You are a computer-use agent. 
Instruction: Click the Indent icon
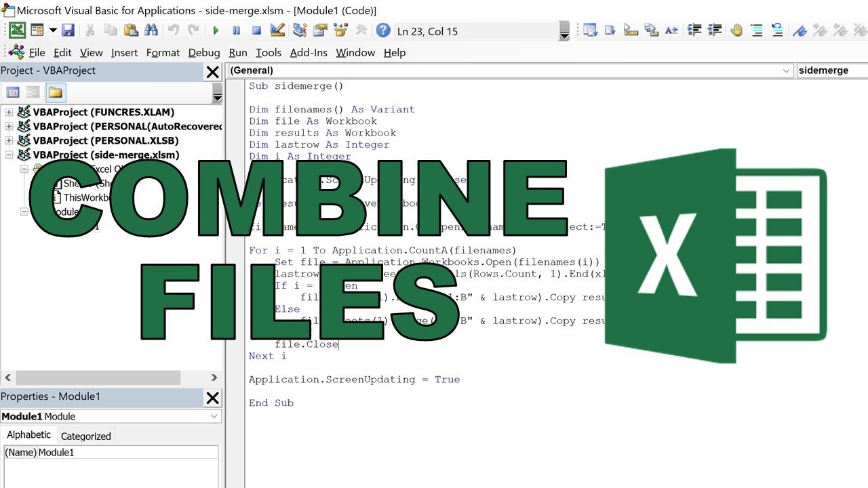[694, 30]
